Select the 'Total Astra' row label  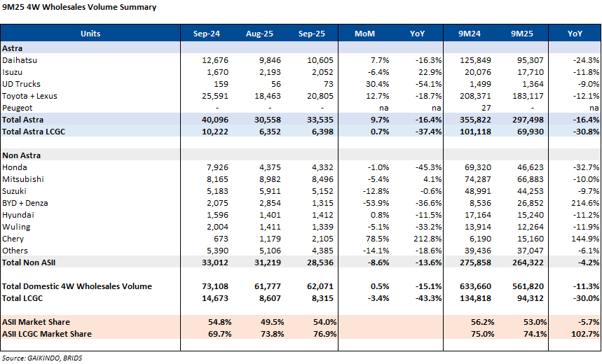tap(22, 120)
